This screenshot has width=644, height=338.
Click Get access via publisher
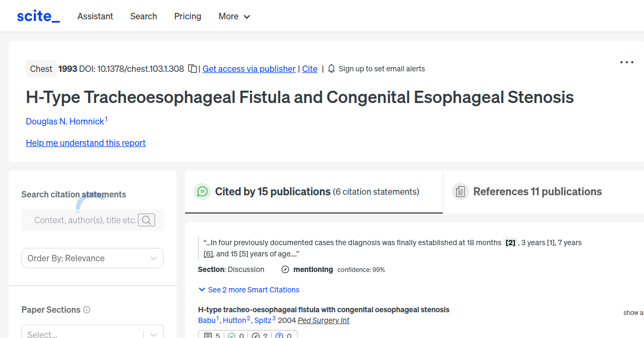(x=248, y=69)
